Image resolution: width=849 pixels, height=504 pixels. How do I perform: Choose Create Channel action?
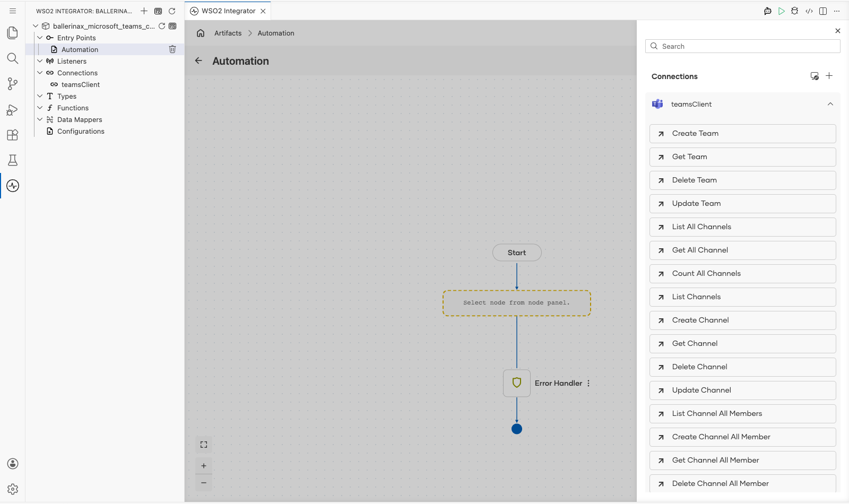[x=742, y=320]
